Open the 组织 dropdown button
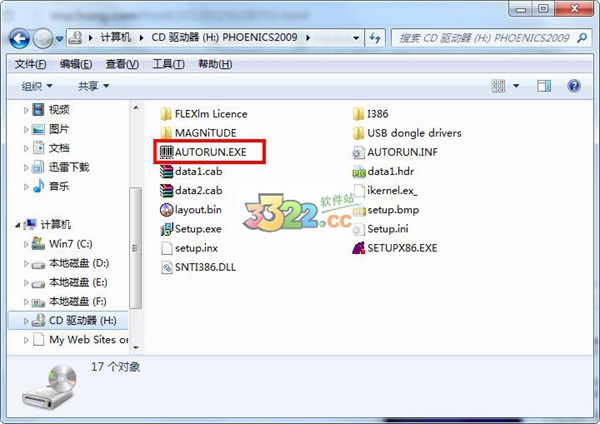The height and width of the screenshot is (424, 600). coord(37,86)
